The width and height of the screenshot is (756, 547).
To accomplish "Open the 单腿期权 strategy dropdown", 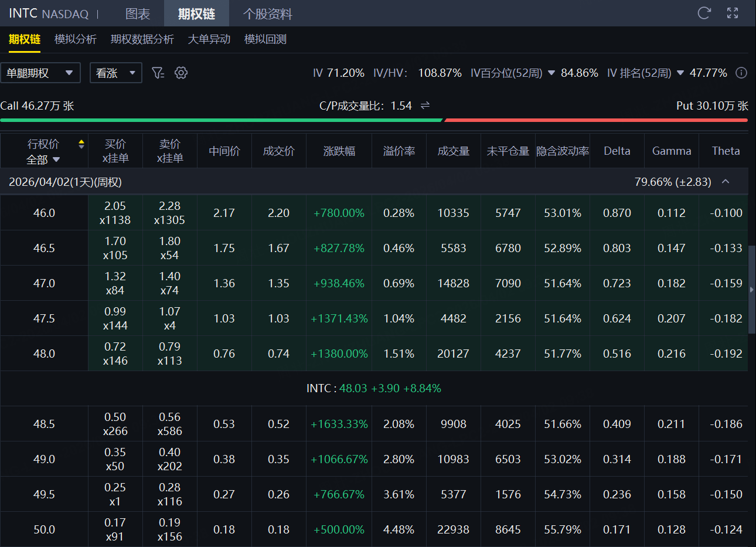I will (40, 73).
